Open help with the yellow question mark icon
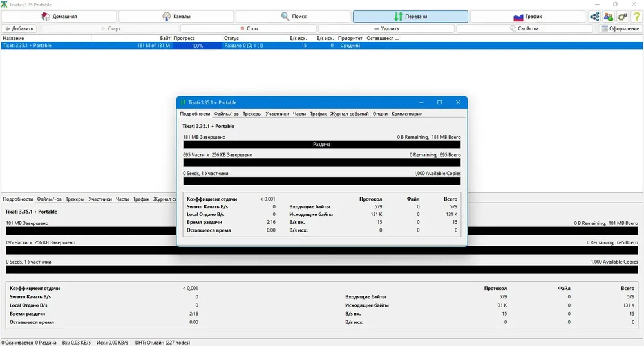The image size is (644, 346). pos(636,17)
